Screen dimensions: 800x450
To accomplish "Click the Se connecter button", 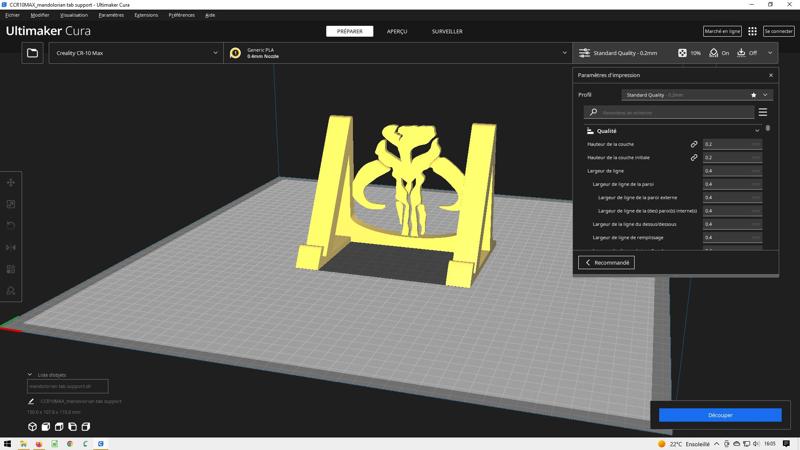I will 779,31.
